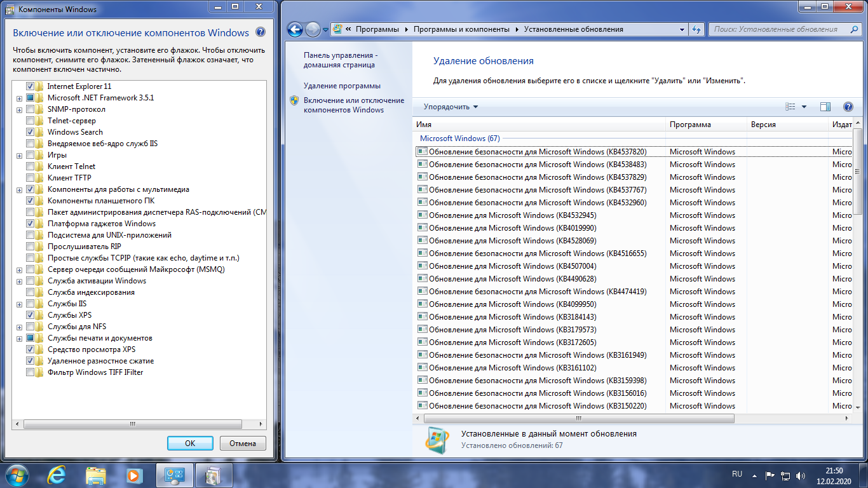Open address bar history dropdown
Screen dimensions: 868x488
(x=682, y=29)
